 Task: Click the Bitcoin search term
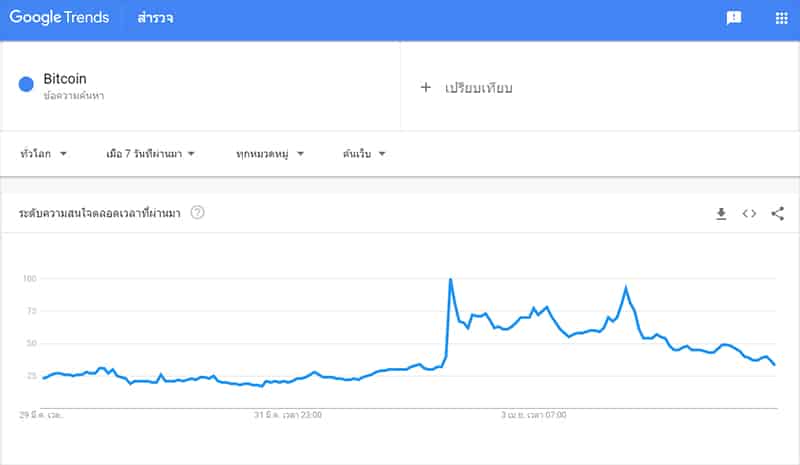pos(65,79)
